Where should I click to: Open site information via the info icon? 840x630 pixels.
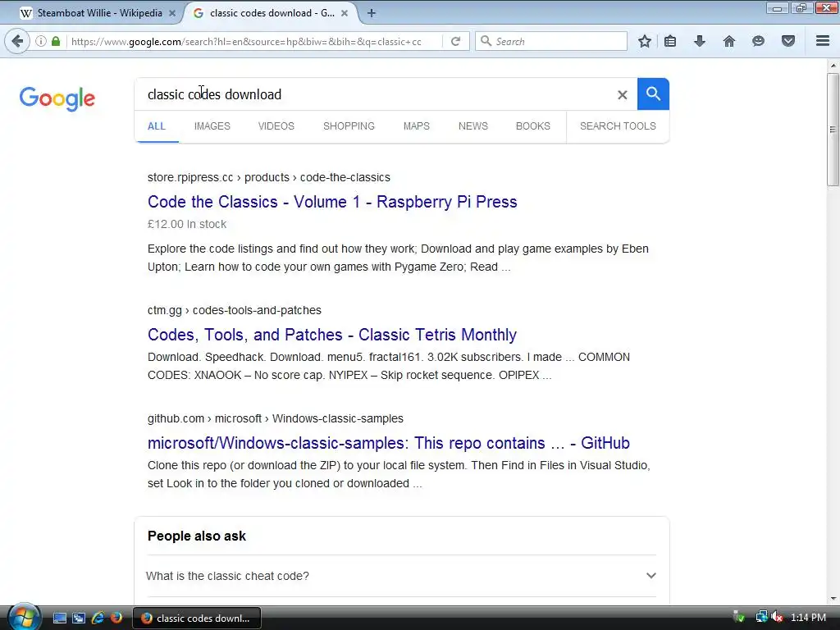(x=41, y=41)
